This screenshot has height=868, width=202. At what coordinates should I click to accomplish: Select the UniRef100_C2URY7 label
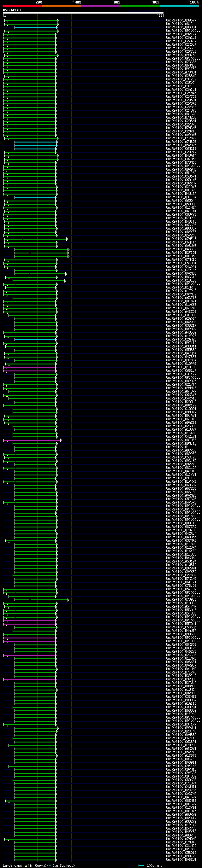181,152
